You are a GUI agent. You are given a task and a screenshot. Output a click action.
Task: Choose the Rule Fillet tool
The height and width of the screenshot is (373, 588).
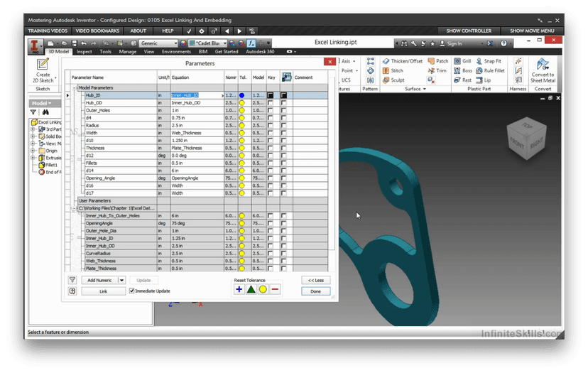[490, 70]
